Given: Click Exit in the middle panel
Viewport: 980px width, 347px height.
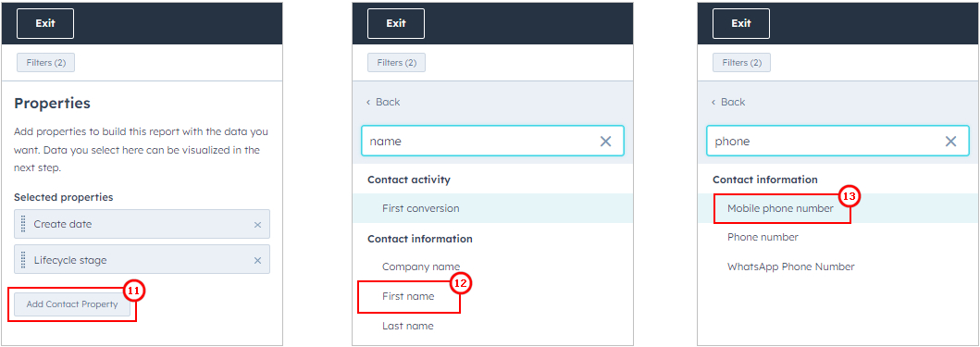Looking at the screenshot, I should (x=396, y=24).
